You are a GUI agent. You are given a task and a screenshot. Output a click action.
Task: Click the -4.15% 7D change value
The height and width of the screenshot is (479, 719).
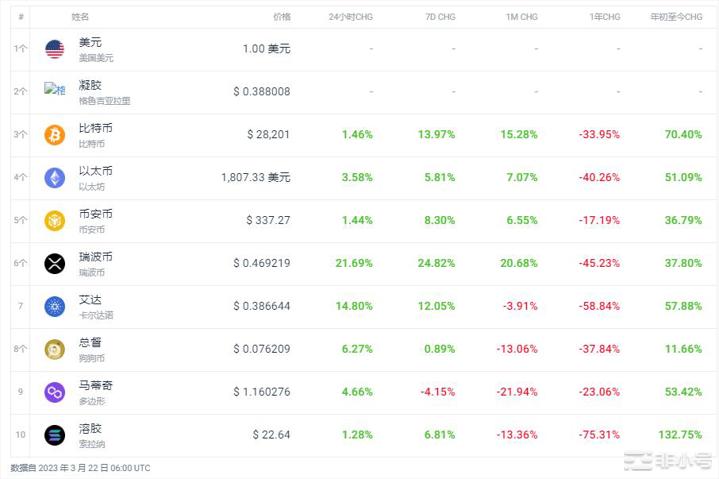click(x=437, y=392)
